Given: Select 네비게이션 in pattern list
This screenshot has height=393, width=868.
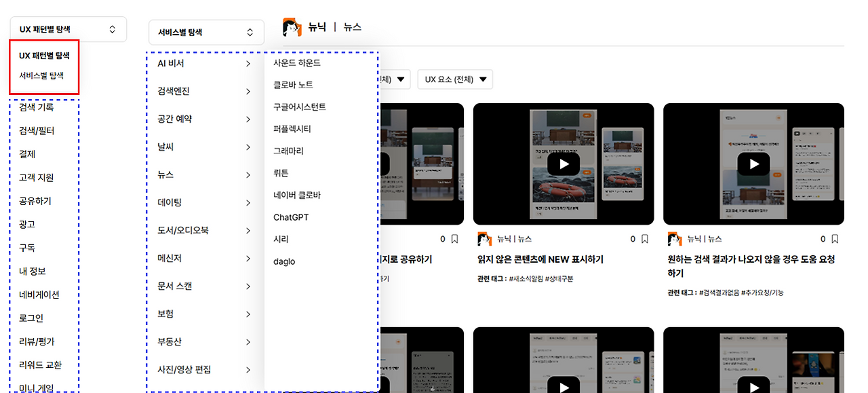Looking at the screenshot, I should click(x=39, y=295).
